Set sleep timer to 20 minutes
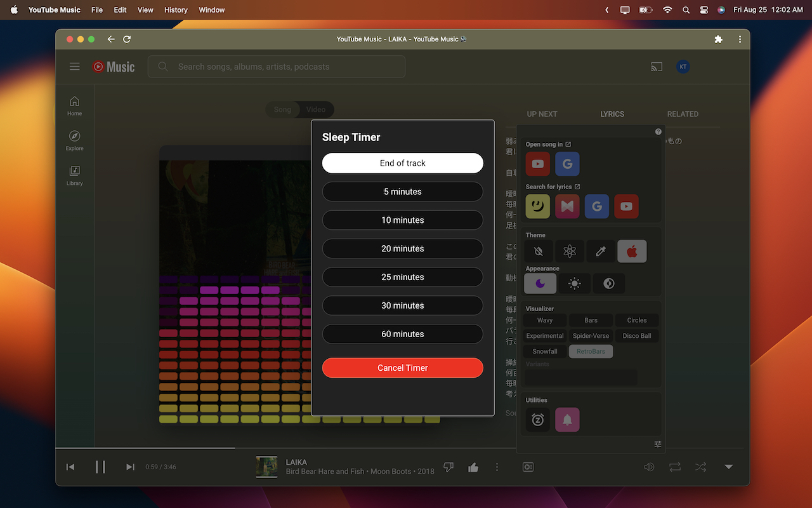812x508 pixels. pos(403,249)
